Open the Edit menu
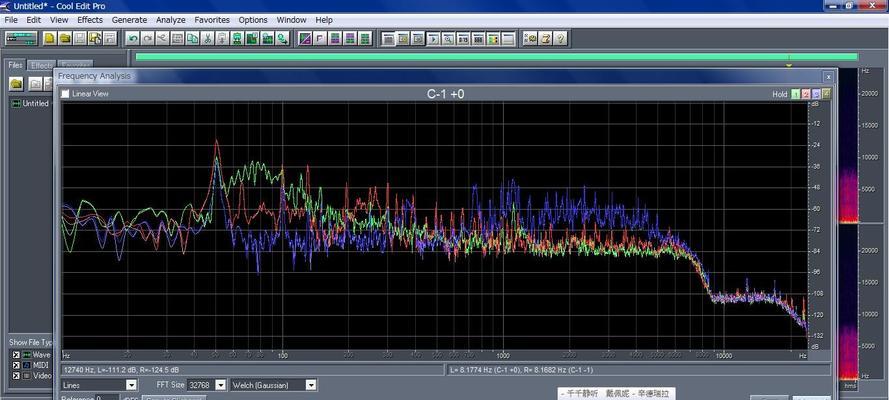Screen dimensions: 889x400 pyautogui.click(x=33, y=20)
